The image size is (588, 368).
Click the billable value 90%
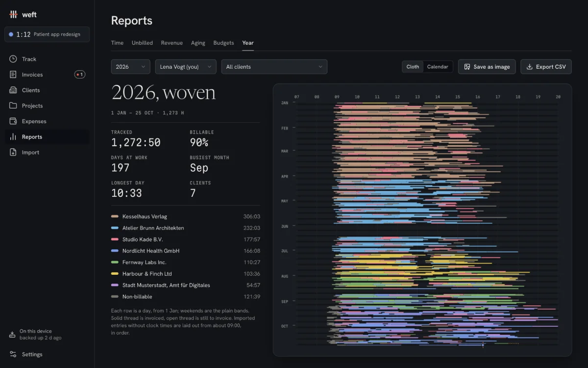(199, 142)
